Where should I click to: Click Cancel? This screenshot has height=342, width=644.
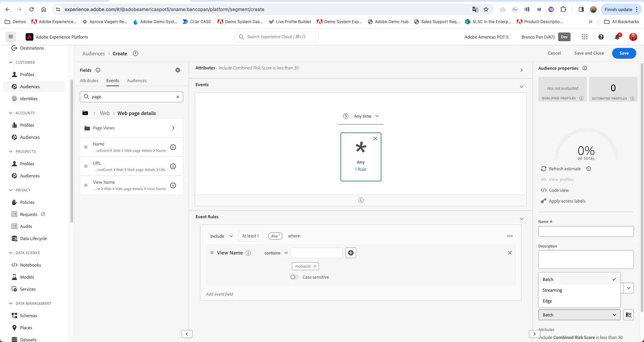click(x=554, y=53)
